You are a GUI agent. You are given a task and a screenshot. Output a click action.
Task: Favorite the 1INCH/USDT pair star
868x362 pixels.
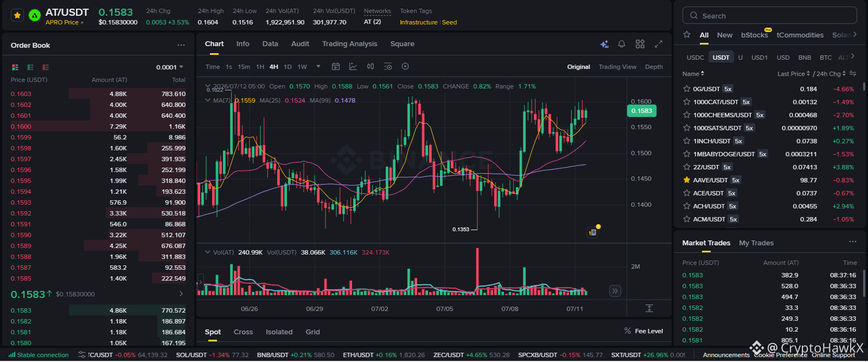[x=687, y=141]
